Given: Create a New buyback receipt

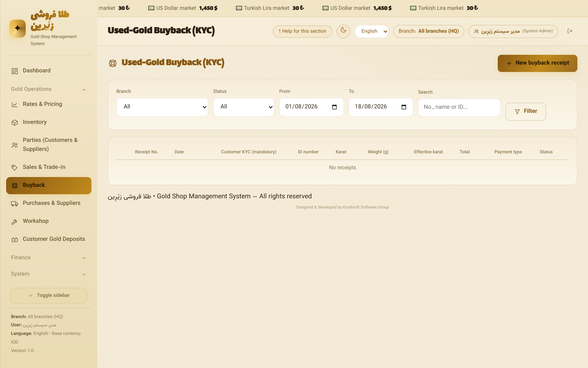Looking at the screenshot, I should 537,63.
